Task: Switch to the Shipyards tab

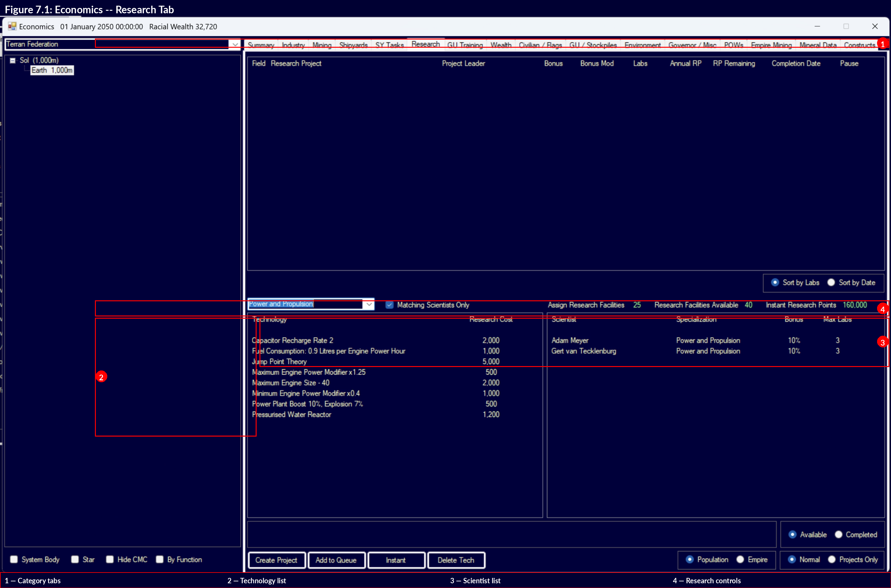Action: tap(353, 45)
